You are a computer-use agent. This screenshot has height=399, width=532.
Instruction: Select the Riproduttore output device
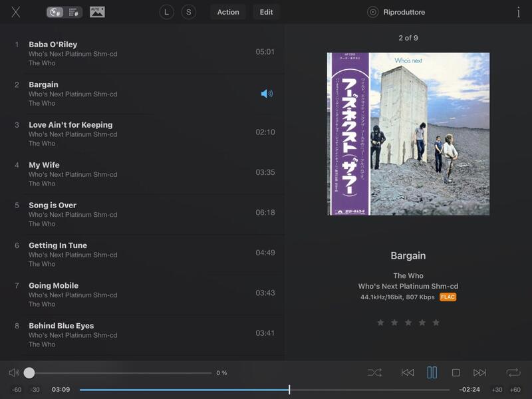coord(397,12)
